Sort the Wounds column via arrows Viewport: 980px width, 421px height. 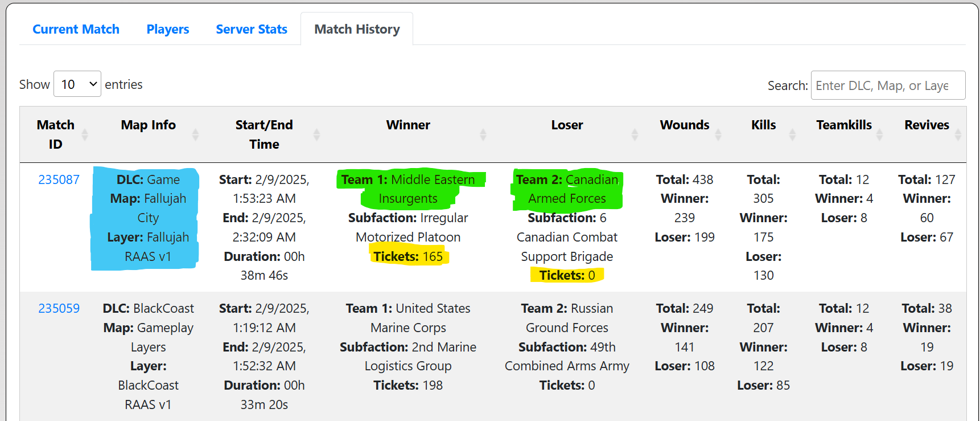[718, 135]
